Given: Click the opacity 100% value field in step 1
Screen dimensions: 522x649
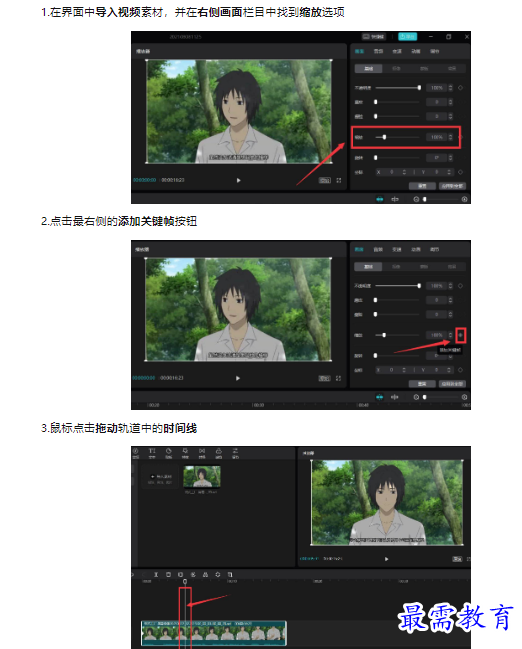Looking at the screenshot, I should (x=437, y=88).
